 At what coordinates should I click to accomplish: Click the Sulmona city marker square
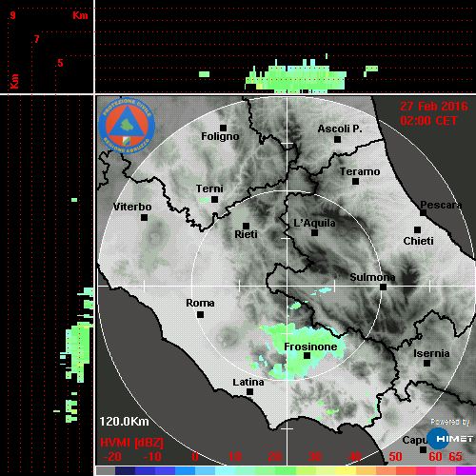pyautogui.click(x=383, y=288)
